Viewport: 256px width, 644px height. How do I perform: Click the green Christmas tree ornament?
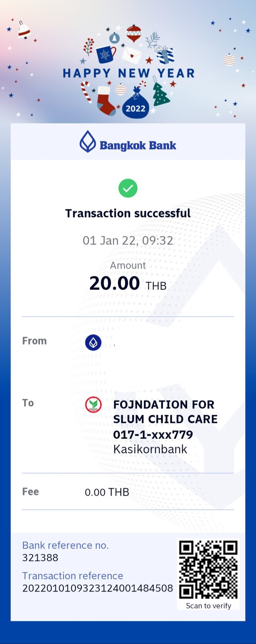pyautogui.click(x=160, y=94)
